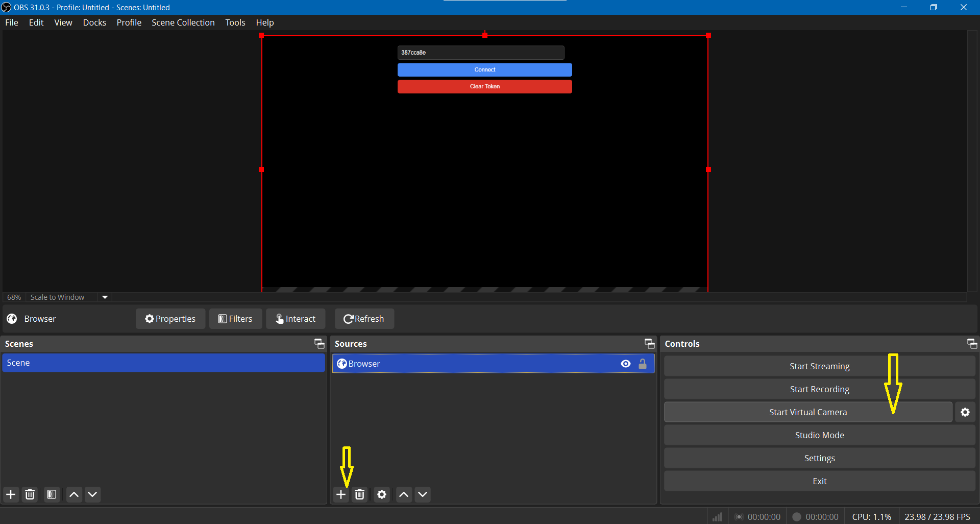Click top-center resize handle of source
Viewport: 980px width, 524px height.
(485, 35)
